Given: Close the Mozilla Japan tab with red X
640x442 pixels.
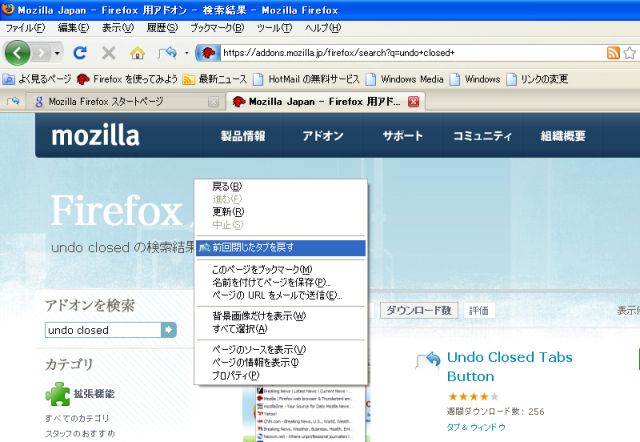Looking at the screenshot, I should tap(413, 102).
